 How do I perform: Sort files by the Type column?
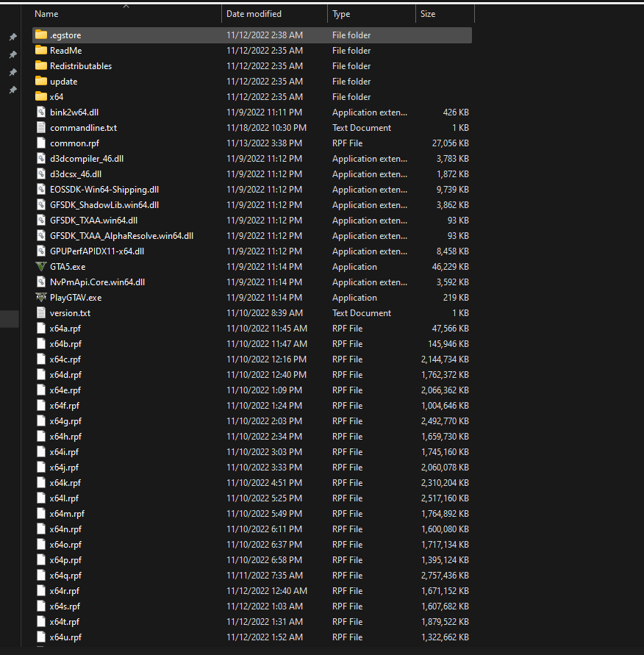(347, 13)
